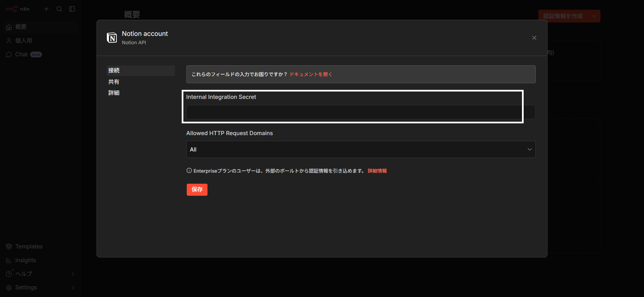
Task: Open the 詳細情報 link
Action: (x=377, y=171)
